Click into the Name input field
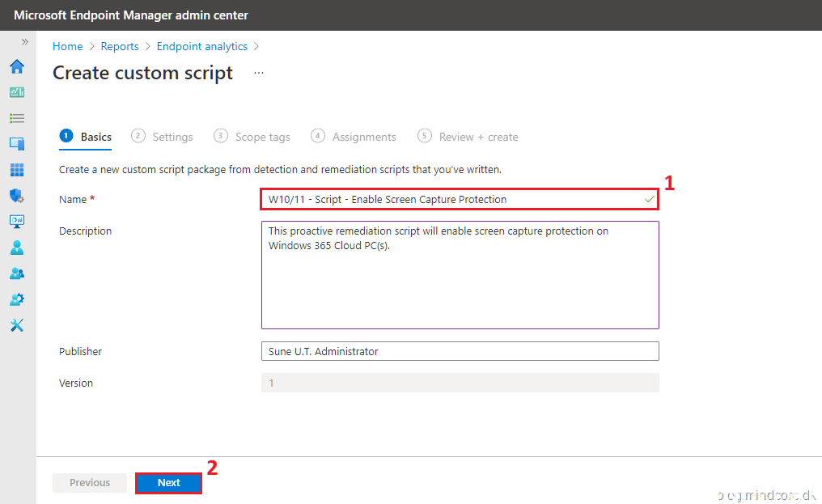This screenshot has width=822, height=504. [x=453, y=199]
